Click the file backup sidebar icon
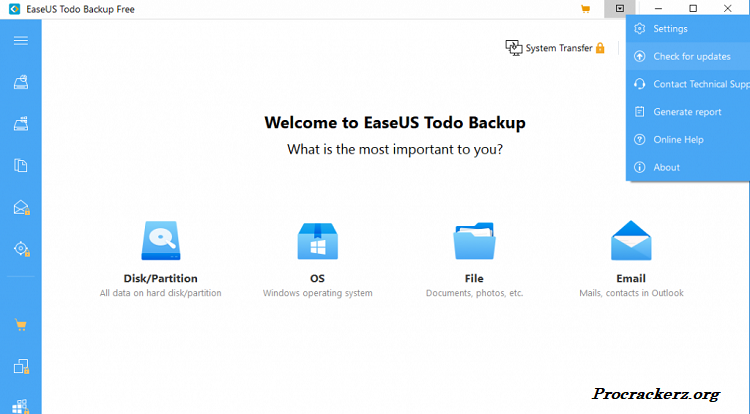Viewport: 750px width, 414px height. pyautogui.click(x=20, y=165)
